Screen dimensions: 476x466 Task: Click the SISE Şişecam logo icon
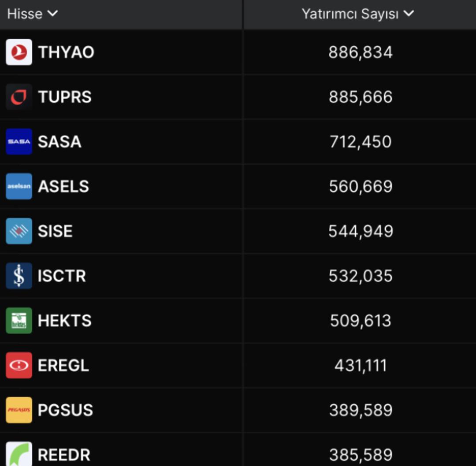19,231
